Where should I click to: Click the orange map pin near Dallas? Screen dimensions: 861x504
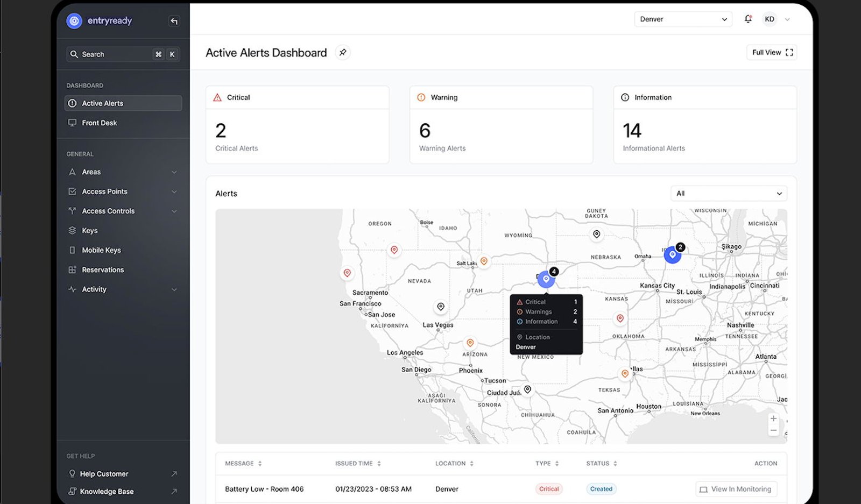[x=625, y=373]
